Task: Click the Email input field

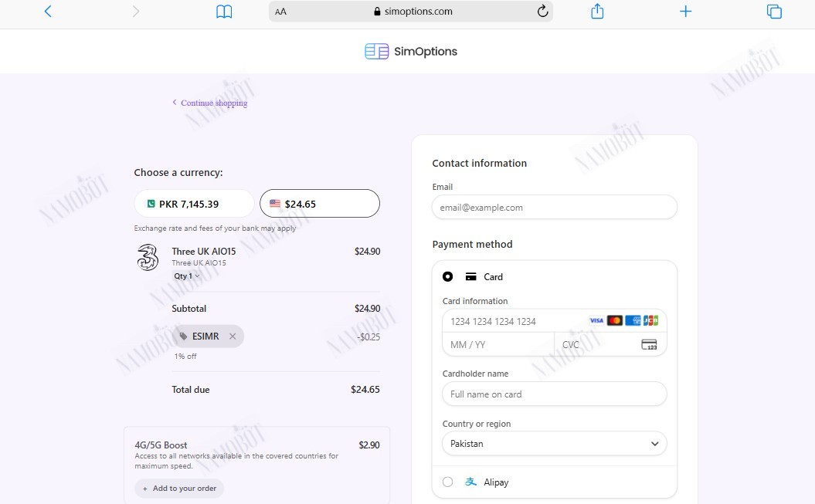Action: coord(555,207)
